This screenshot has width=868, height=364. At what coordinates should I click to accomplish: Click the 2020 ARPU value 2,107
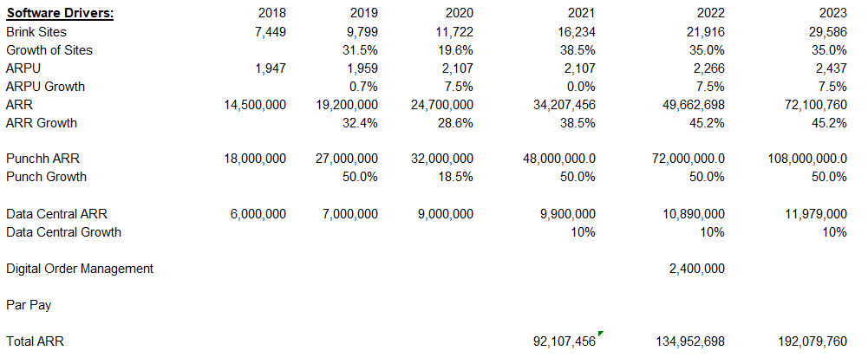(x=458, y=68)
